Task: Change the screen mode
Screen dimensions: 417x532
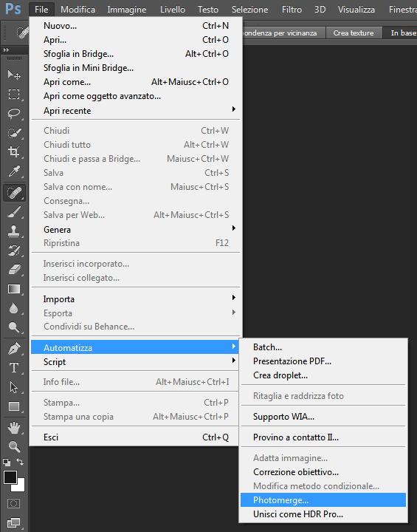Action: pos(13,523)
